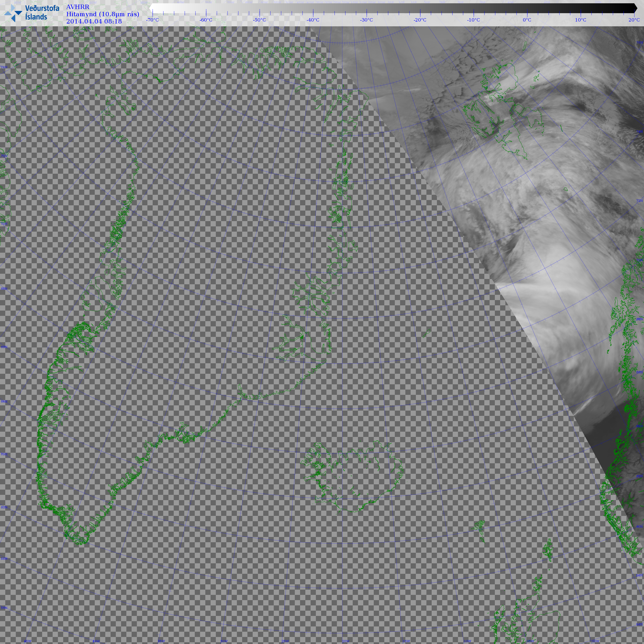Click the 2014.04.04 08:18 timestamp
644x644 pixels.
tap(94, 21)
